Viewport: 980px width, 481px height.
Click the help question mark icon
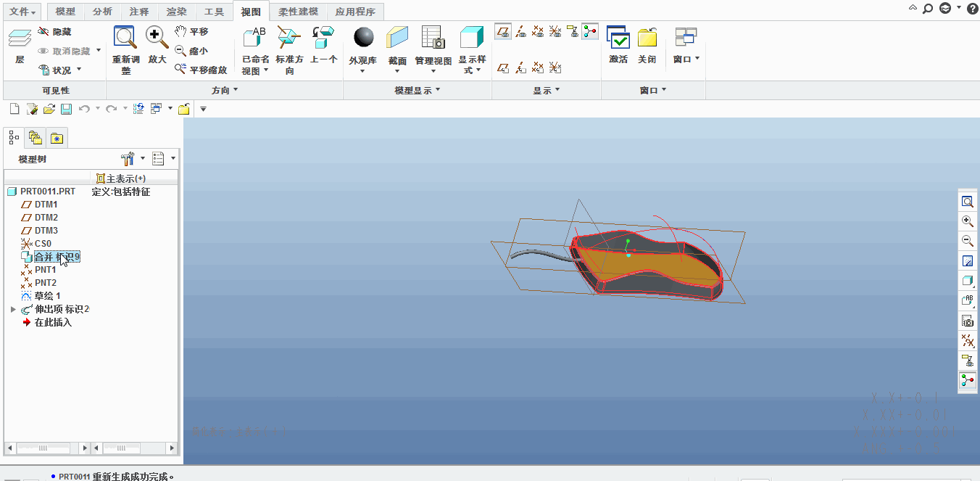[972, 8]
